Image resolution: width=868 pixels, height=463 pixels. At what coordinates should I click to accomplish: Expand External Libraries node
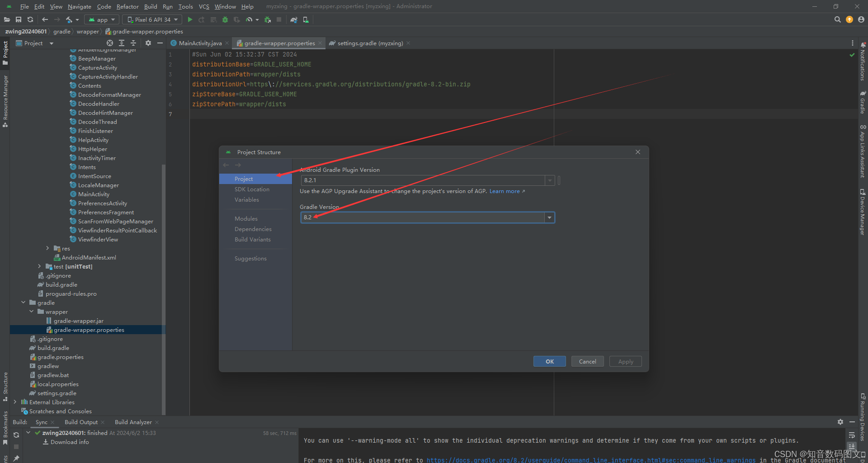tap(15, 402)
